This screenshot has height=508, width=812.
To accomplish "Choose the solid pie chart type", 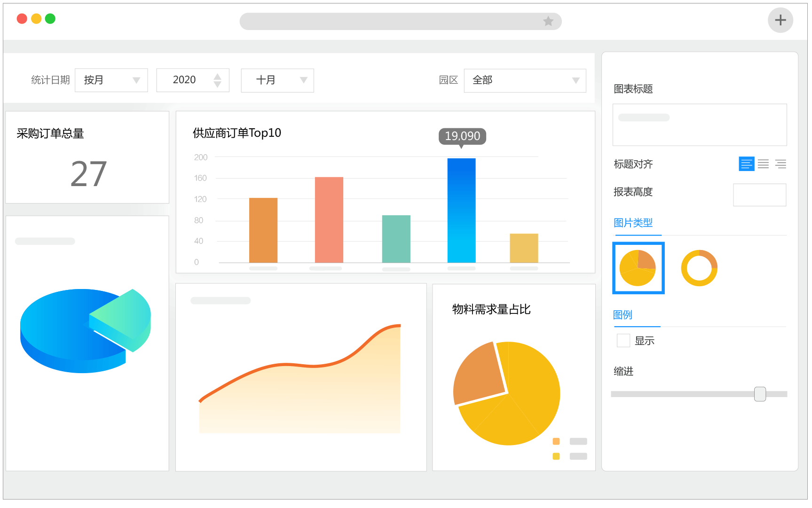I will pos(638,268).
